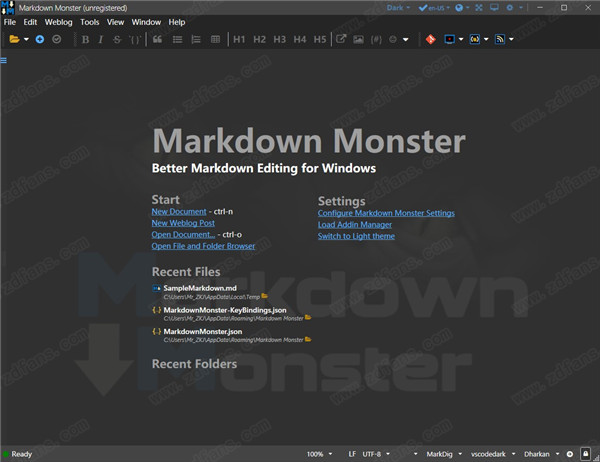Expand extra formatting dropdown after emoji icon
Image resolution: width=600 pixels, height=462 pixels.
click(x=406, y=39)
